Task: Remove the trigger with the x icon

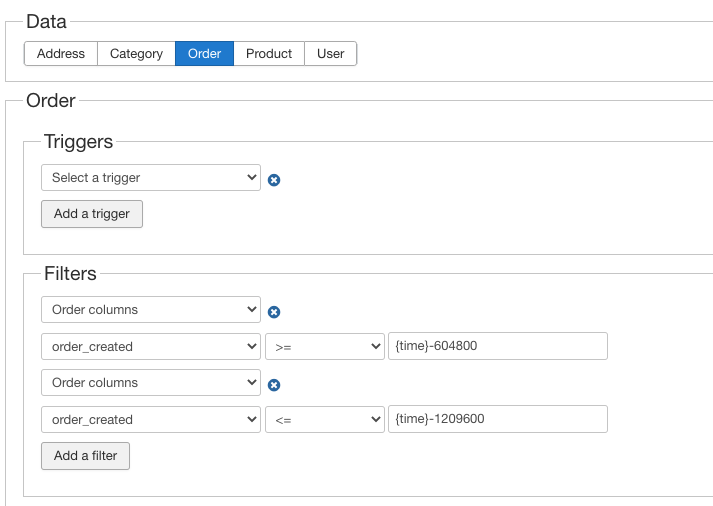Action: 274,180
